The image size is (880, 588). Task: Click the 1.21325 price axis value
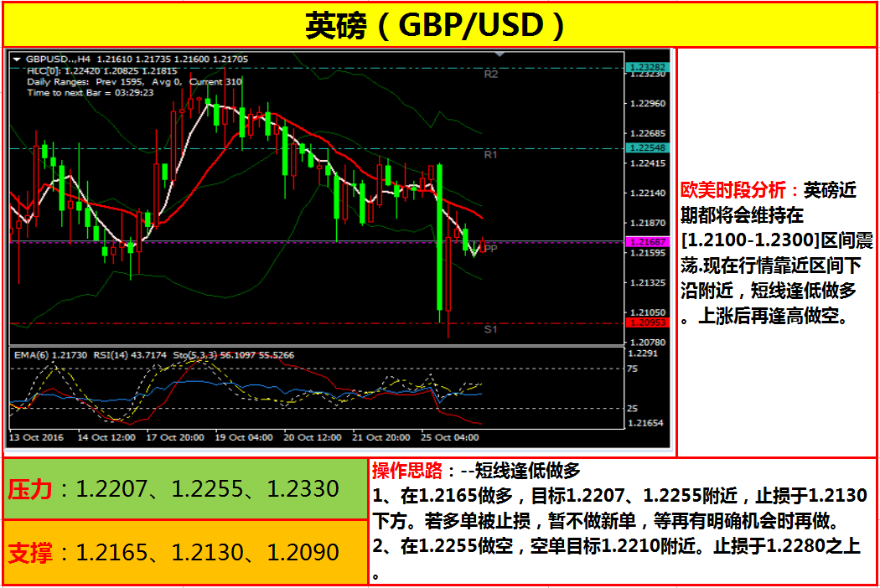click(x=648, y=283)
